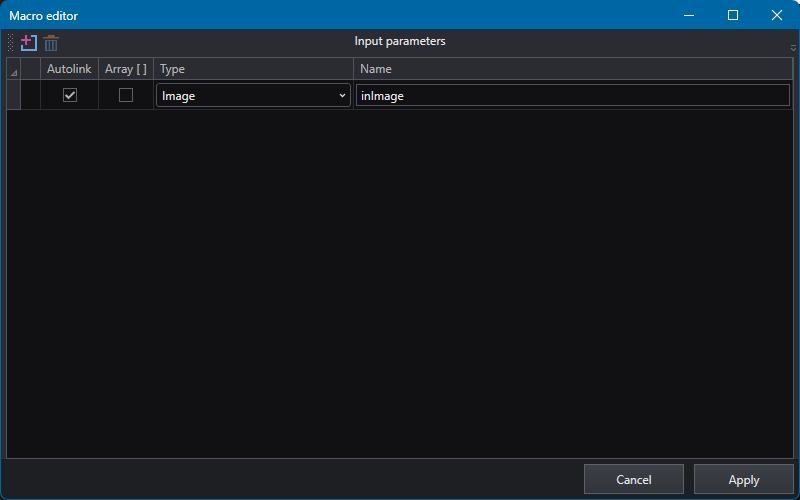The height and width of the screenshot is (500, 800).
Task: Cancel the macro editor dialog
Action: (x=633, y=480)
